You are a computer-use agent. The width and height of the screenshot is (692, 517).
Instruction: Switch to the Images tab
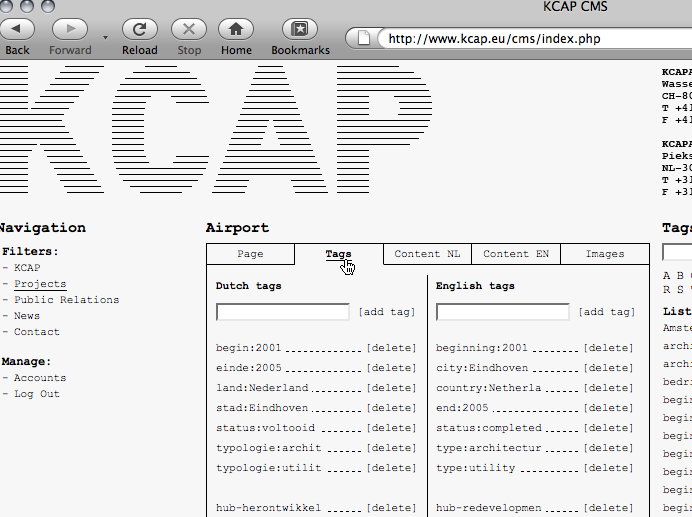pos(605,254)
